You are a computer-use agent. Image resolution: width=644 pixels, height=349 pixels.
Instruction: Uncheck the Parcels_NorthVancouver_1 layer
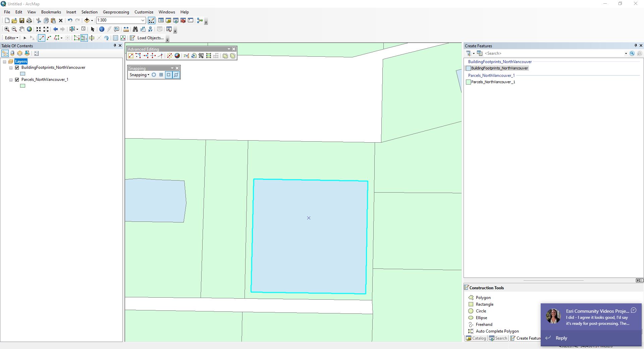17,80
